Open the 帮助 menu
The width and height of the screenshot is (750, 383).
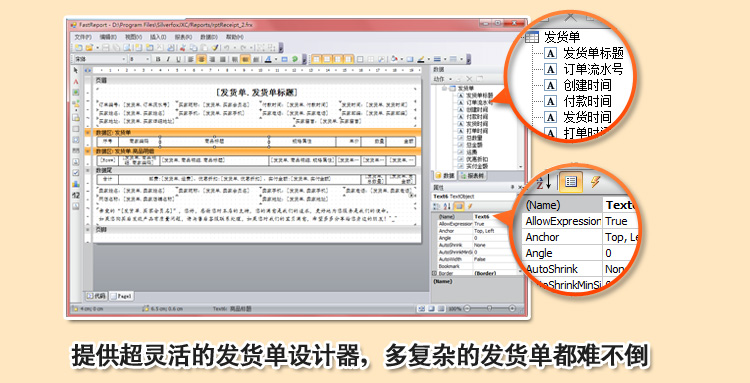234,37
